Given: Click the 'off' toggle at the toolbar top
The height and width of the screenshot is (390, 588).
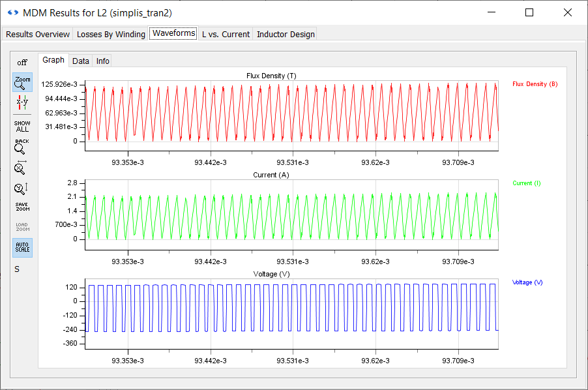Looking at the screenshot, I should coord(22,63).
